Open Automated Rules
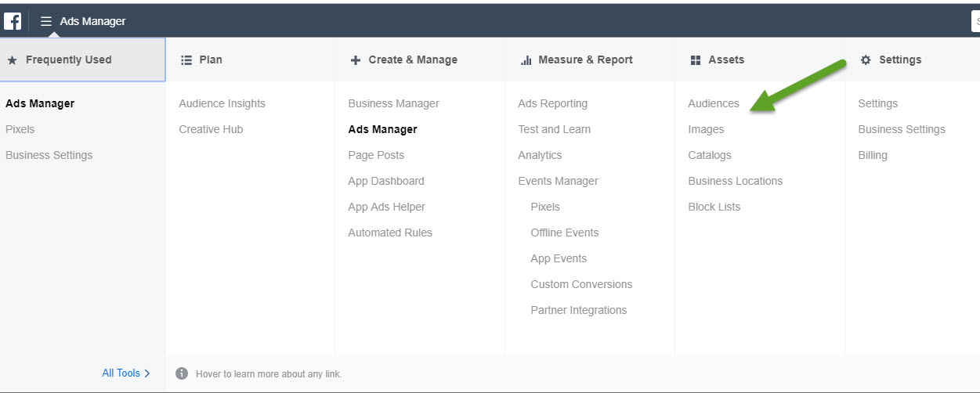 pyautogui.click(x=390, y=233)
